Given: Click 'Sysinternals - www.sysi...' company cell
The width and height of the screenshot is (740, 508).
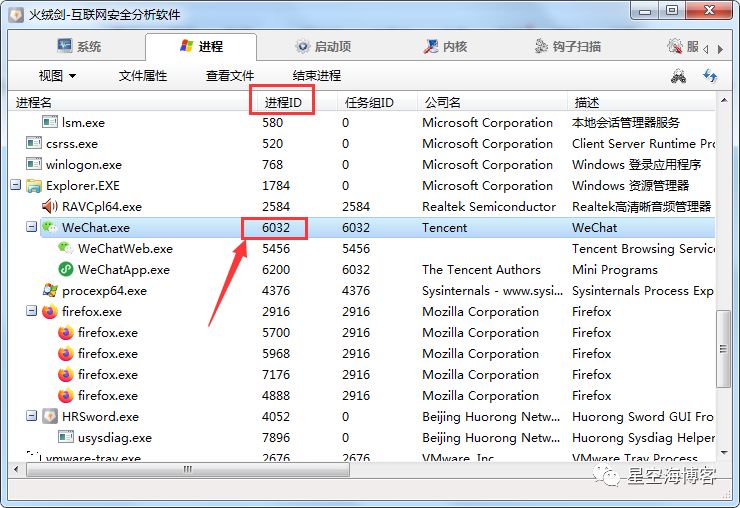Looking at the screenshot, I should (492, 291).
